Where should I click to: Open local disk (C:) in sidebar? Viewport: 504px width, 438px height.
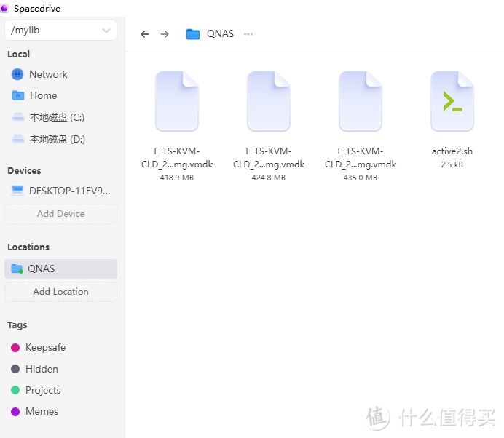click(57, 117)
